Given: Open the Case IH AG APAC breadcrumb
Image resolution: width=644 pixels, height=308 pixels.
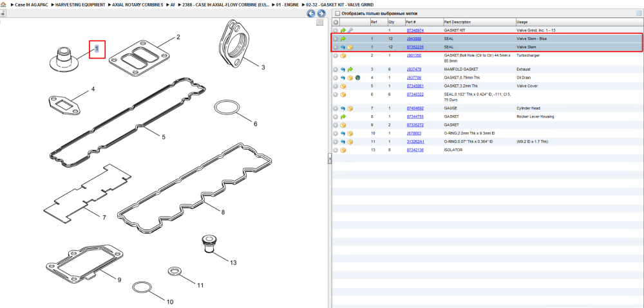Looking at the screenshot, I should click(31, 5).
